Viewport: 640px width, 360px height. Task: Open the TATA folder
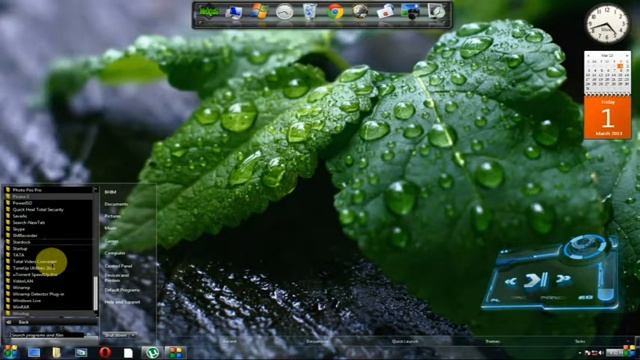(18, 255)
